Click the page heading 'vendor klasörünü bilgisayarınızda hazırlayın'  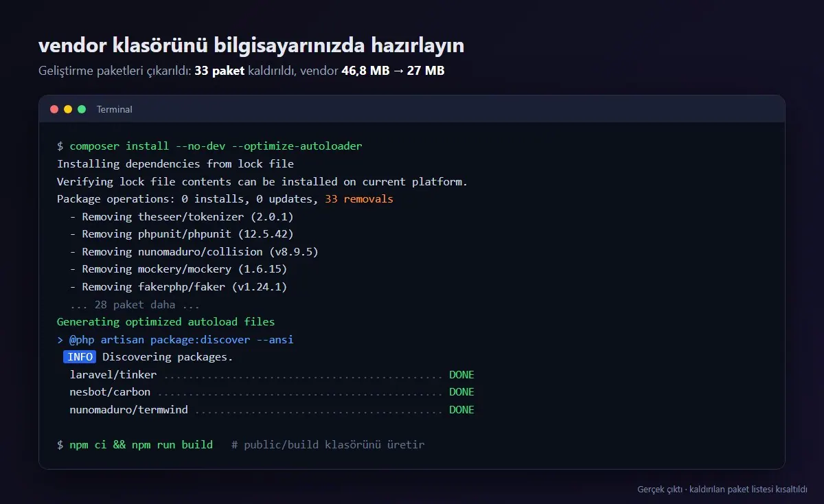(251, 46)
